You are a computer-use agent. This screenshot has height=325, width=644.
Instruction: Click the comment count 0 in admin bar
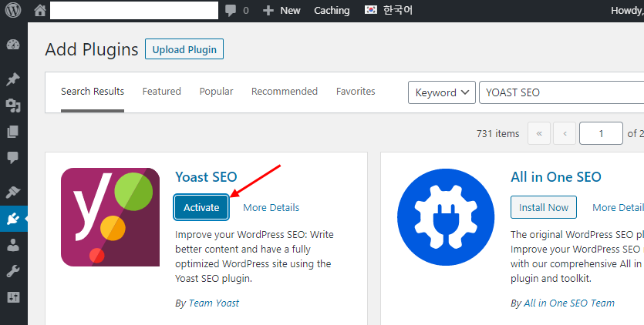pyautogui.click(x=245, y=11)
